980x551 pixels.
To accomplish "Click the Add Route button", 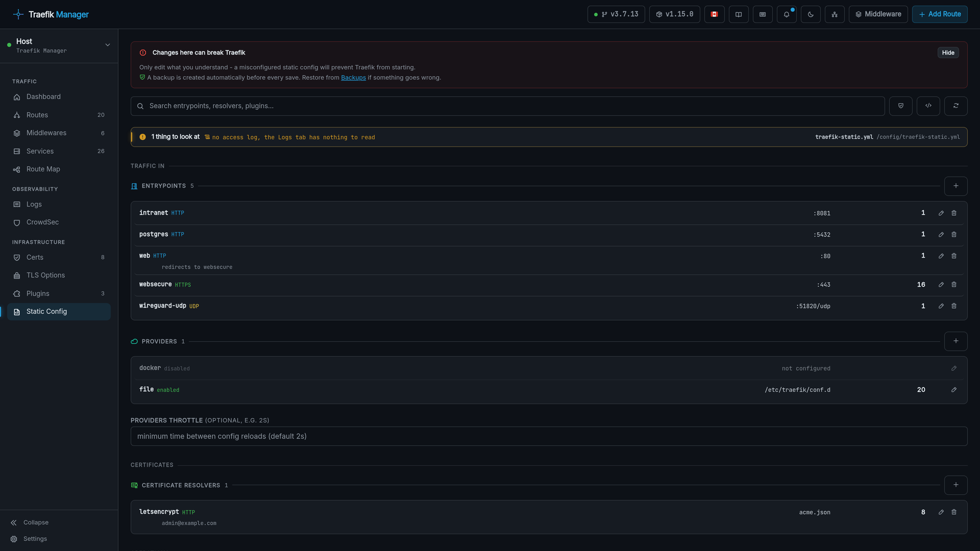I will pos(940,14).
